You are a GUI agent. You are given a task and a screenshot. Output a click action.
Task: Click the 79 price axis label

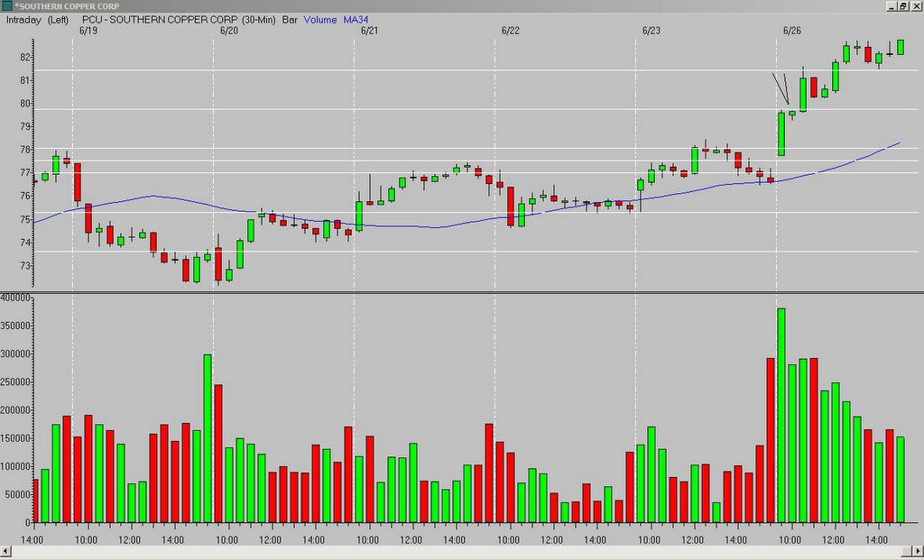pyautogui.click(x=24, y=126)
